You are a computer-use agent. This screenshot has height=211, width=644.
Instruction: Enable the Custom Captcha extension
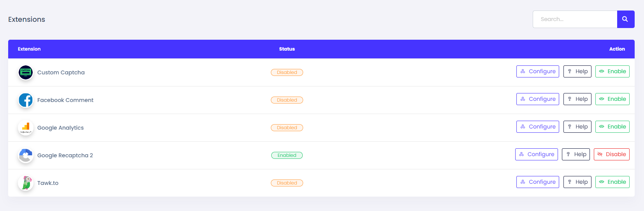tap(612, 72)
